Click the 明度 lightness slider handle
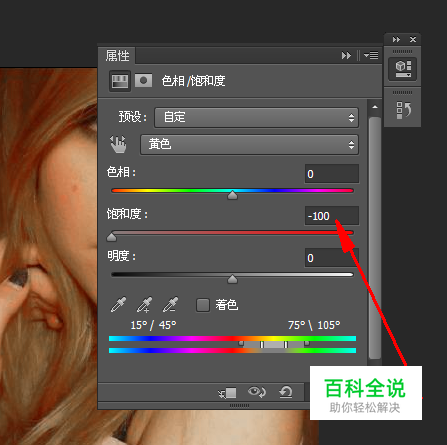 pos(232,279)
